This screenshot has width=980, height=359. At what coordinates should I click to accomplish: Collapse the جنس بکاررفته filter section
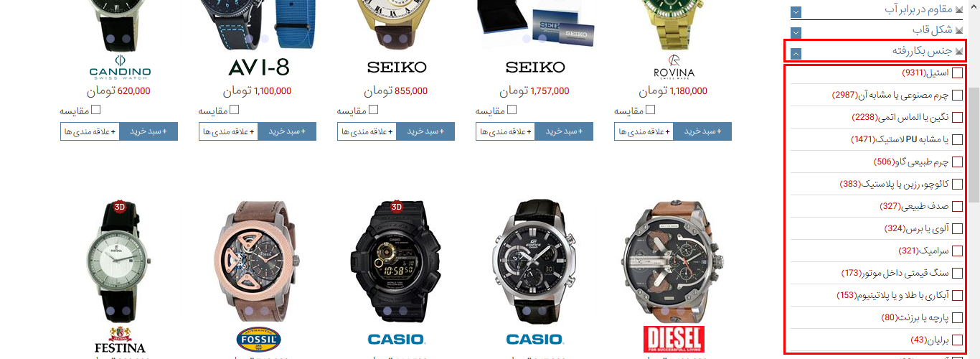tap(796, 53)
